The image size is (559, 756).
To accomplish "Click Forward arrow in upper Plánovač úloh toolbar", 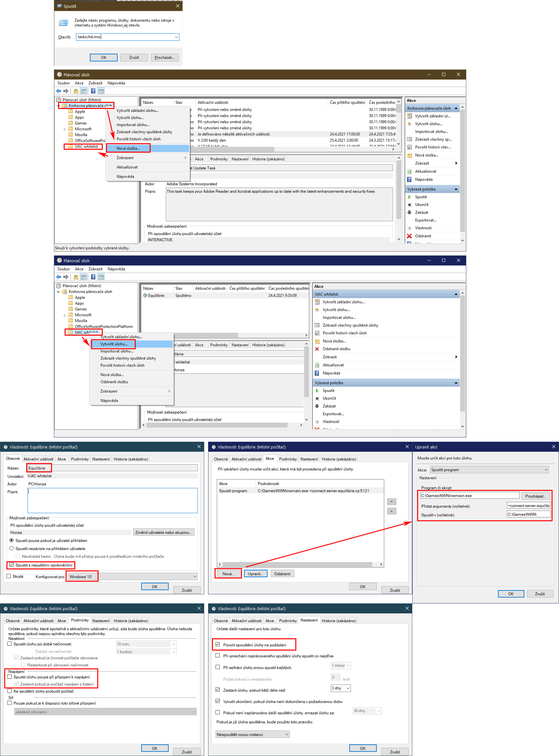I will coord(66,91).
